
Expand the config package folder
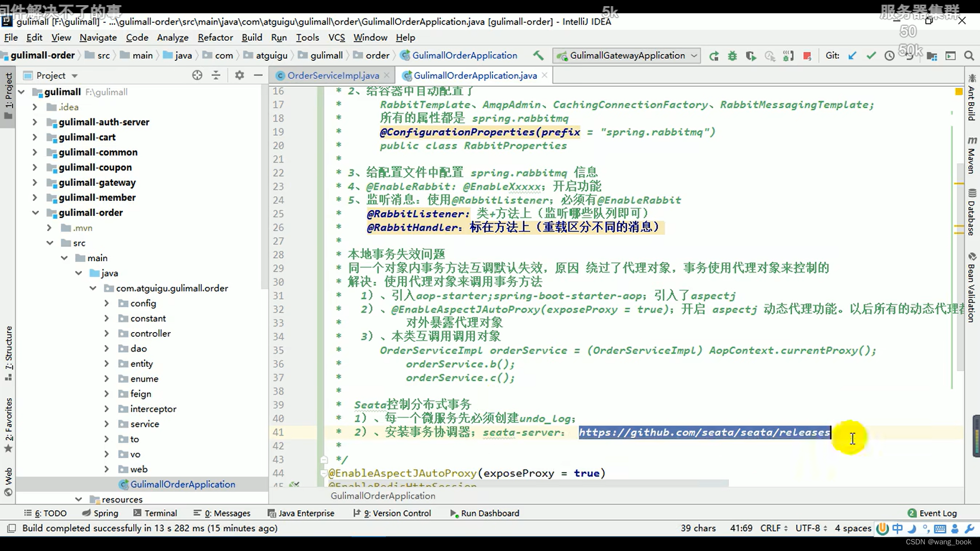106,303
